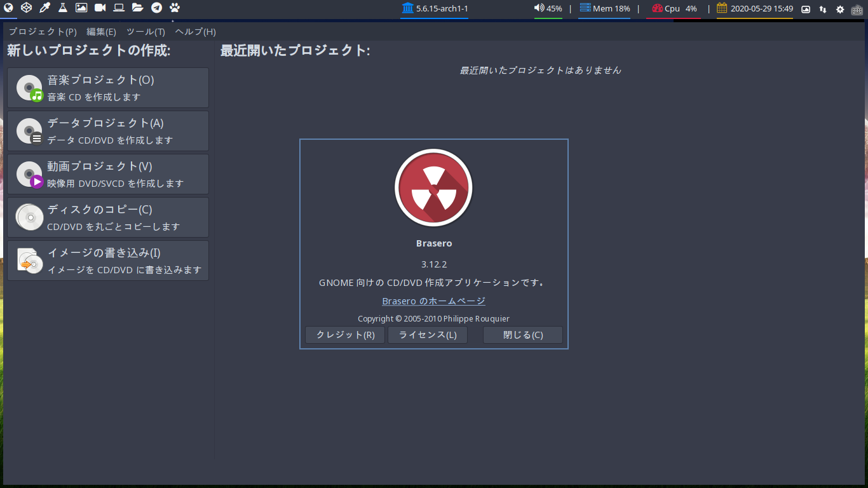Screen dimensions: 868x488
Task: Click the play-badge disc icon for 動画プロジェクト
Action: [30, 175]
